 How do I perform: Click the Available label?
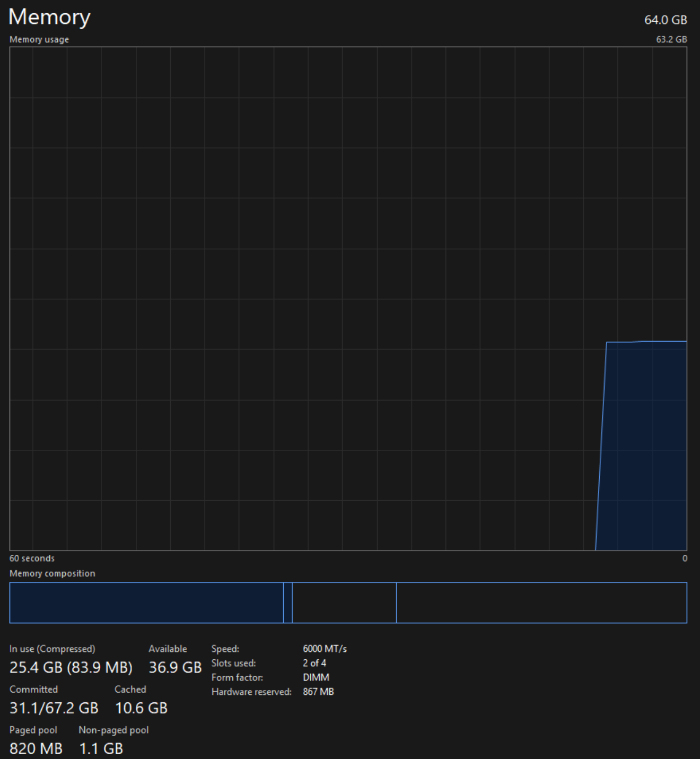pyautogui.click(x=168, y=649)
